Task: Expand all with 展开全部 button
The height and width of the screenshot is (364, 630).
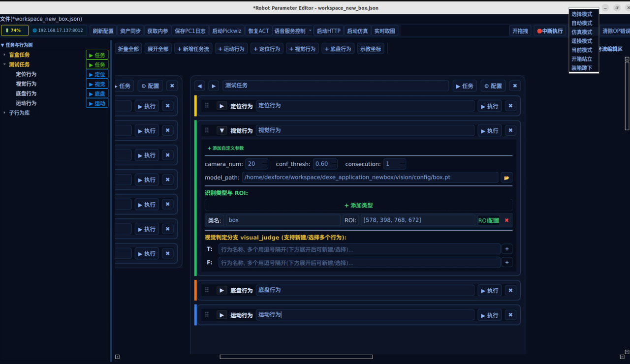Action: (158, 49)
